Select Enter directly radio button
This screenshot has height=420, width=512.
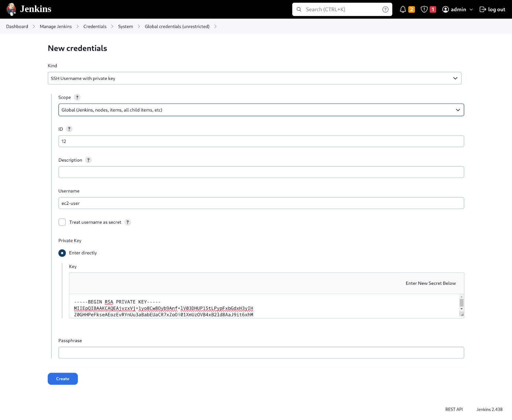click(x=62, y=253)
